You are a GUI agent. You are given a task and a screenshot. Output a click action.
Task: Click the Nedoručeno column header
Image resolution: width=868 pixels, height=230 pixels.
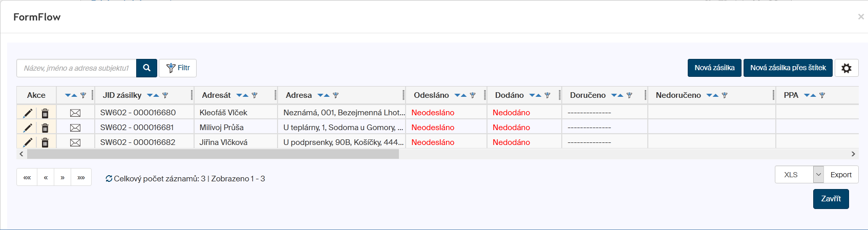point(678,95)
